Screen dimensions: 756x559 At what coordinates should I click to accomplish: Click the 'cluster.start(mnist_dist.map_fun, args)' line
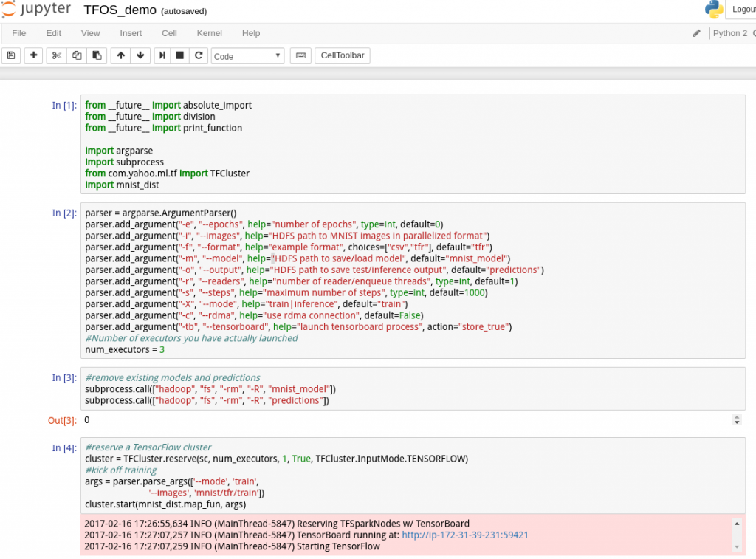point(165,504)
